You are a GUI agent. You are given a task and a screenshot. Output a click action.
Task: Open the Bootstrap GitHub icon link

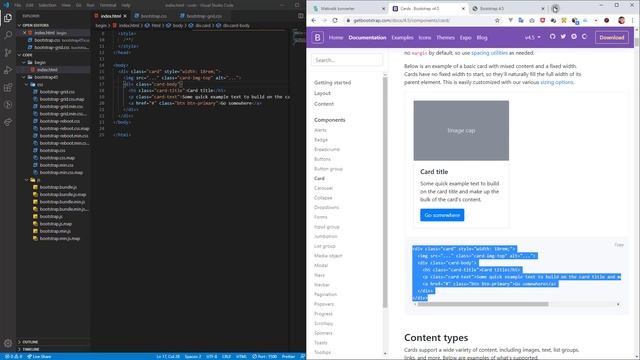click(x=552, y=37)
